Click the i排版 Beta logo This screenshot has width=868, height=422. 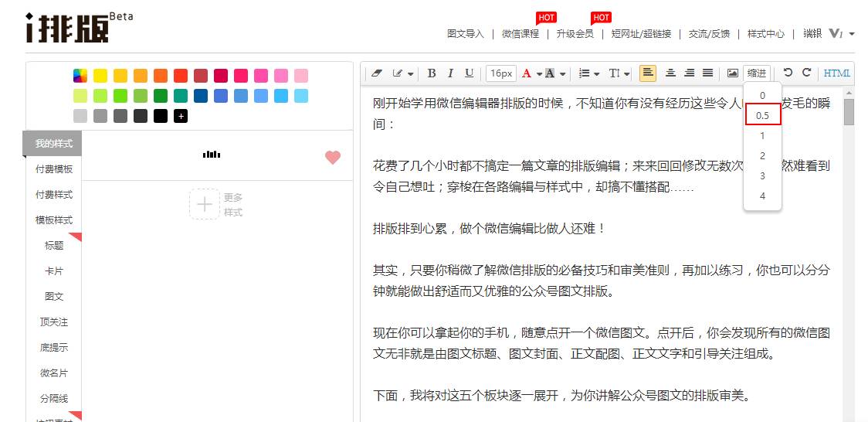80,26
